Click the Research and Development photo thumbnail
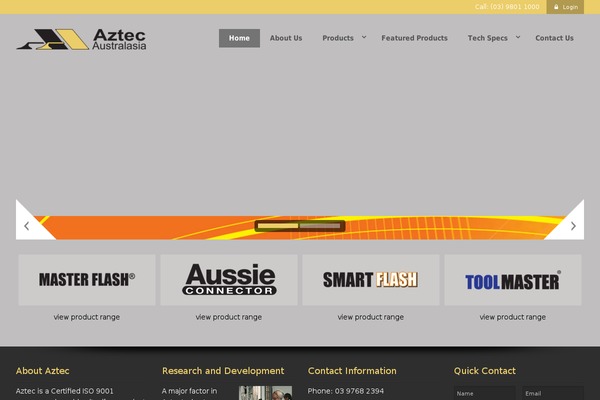The height and width of the screenshot is (400, 600). pyautogui.click(x=266, y=393)
